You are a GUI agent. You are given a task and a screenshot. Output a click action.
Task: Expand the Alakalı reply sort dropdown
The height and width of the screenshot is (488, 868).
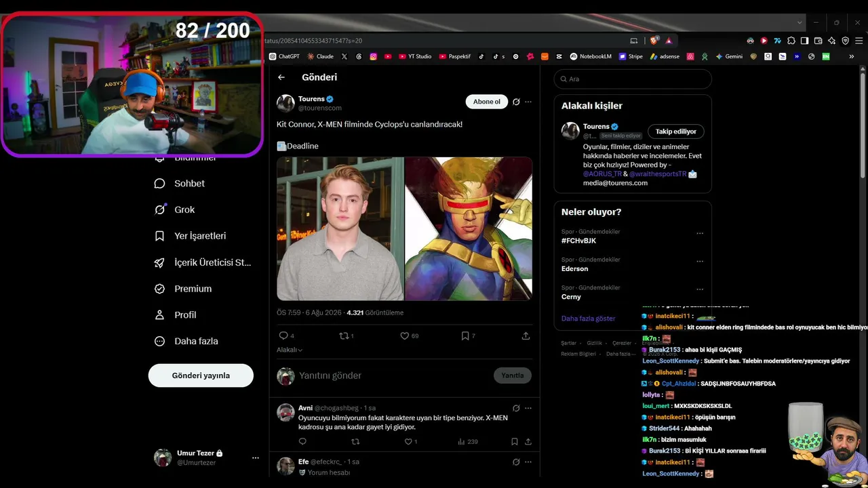290,350
